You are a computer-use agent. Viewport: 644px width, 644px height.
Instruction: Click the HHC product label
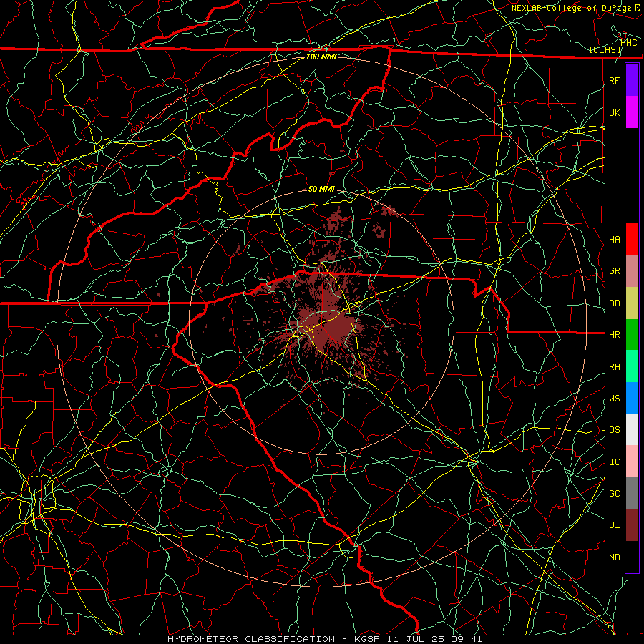pos(629,42)
